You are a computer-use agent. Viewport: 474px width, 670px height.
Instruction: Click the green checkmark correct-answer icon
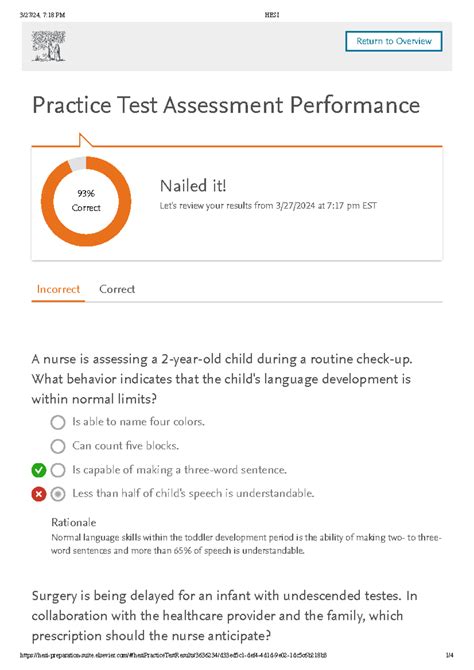(39, 470)
